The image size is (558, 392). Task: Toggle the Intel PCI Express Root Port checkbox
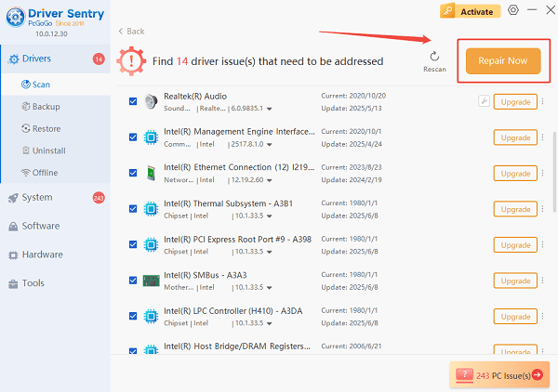click(x=133, y=245)
